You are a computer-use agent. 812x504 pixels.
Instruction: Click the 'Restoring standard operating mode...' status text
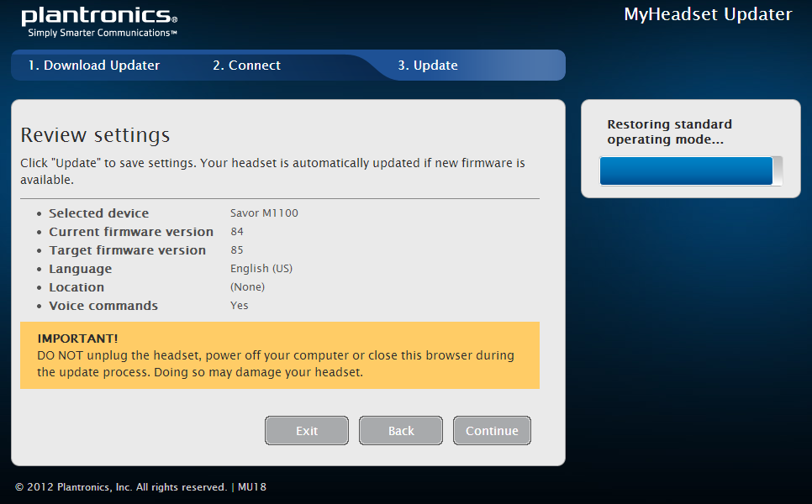[670, 132]
